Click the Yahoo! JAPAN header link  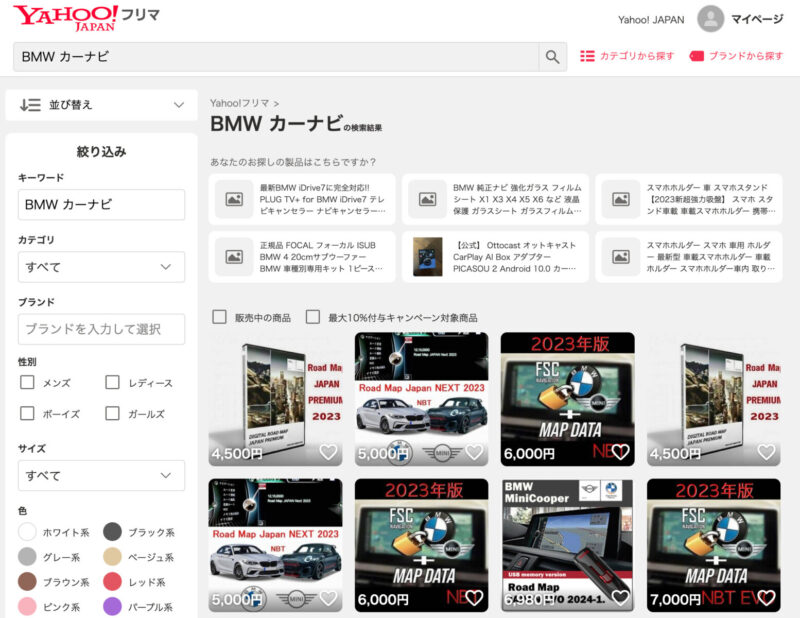[x=651, y=20]
